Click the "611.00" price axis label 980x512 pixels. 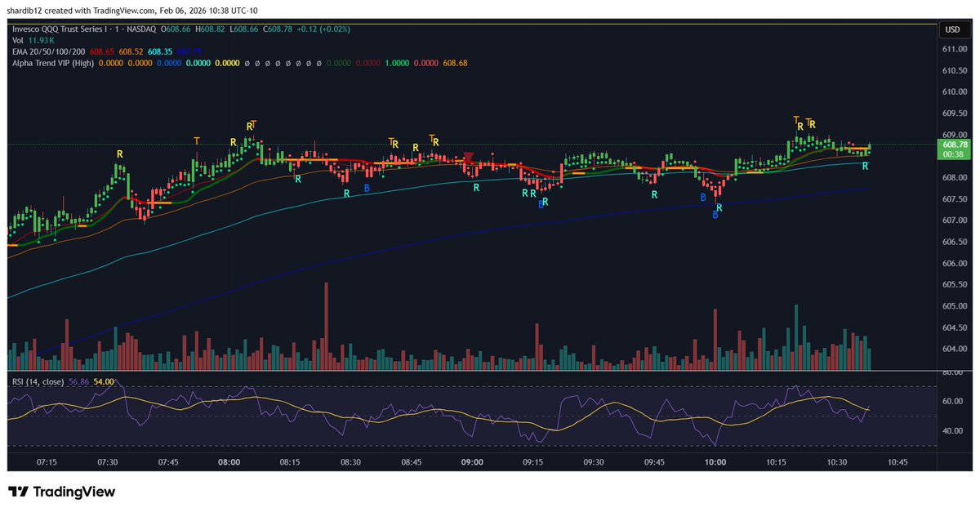(x=955, y=49)
